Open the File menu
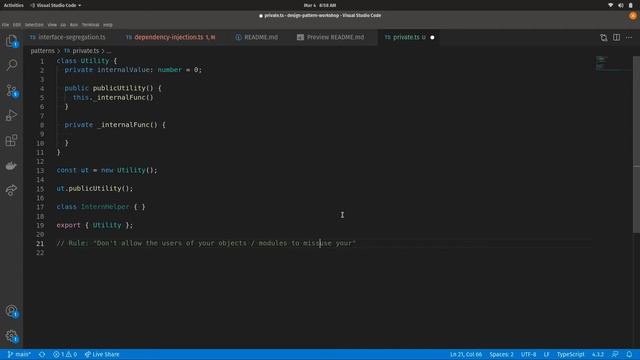The image size is (640, 360). pyautogui.click(x=5, y=25)
